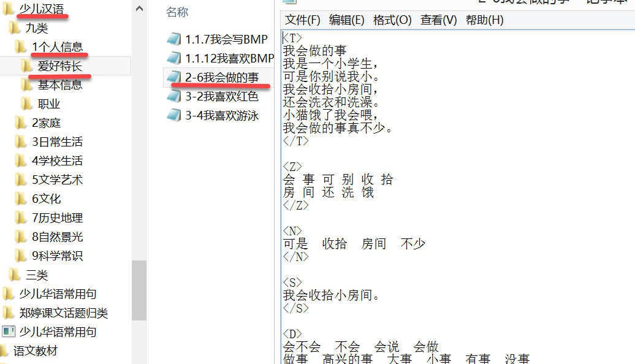
Task: Click the 3-2我喜欢红色 file icon
Action: pyautogui.click(x=174, y=96)
